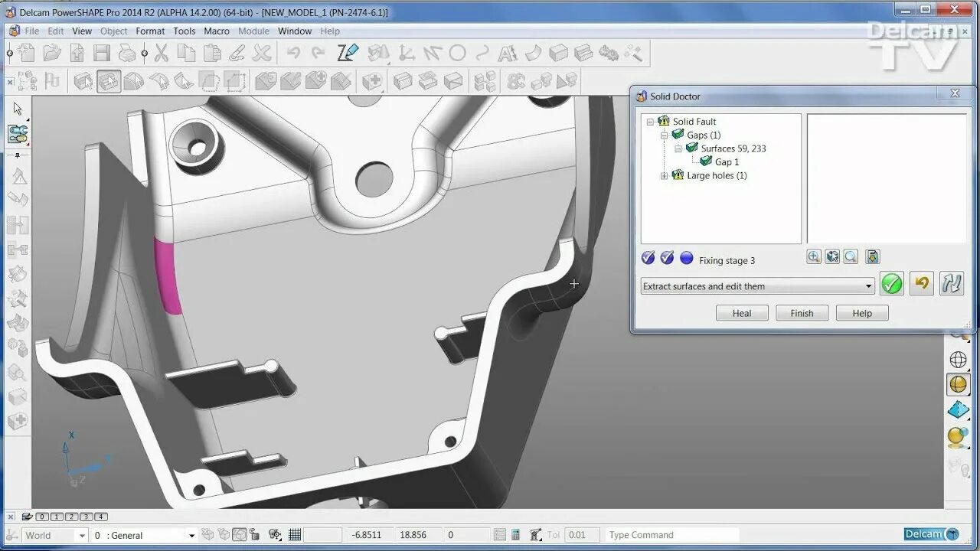The width and height of the screenshot is (980, 551).
Task: Open a model with the folder icon
Action: (x=51, y=53)
